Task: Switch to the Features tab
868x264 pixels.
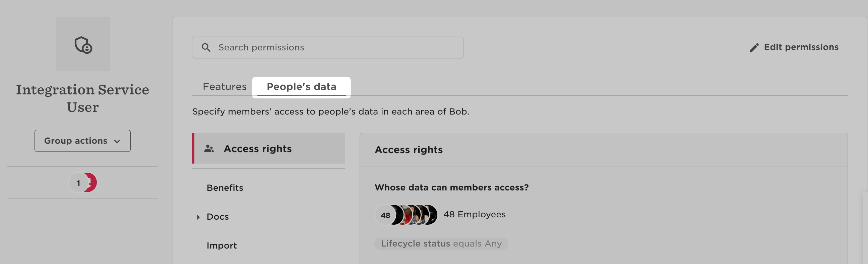Action: click(x=225, y=87)
